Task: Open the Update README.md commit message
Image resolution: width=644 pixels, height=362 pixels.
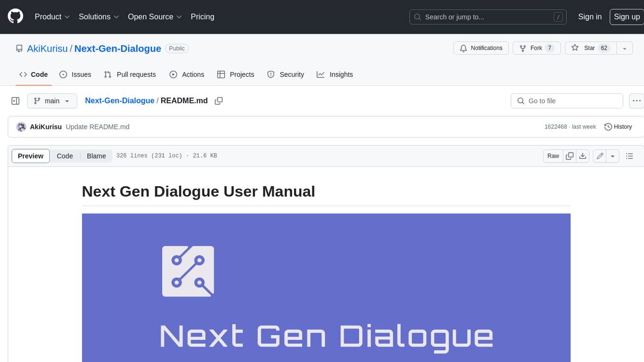Action: click(x=98, y=127)
